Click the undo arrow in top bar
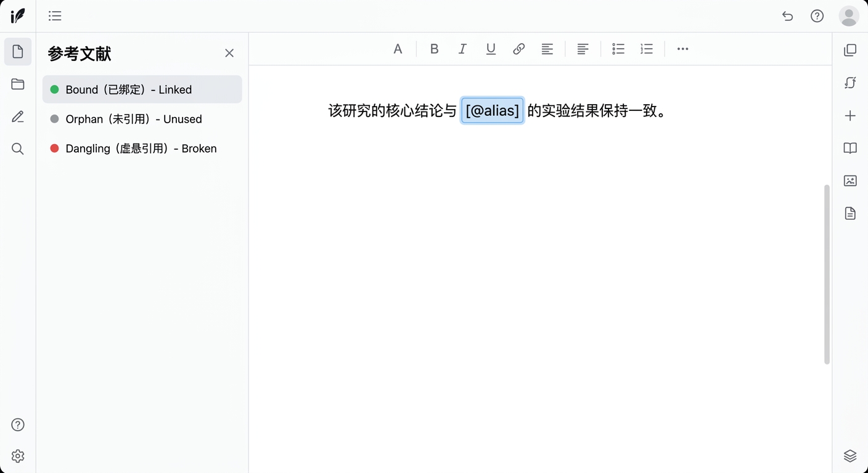This screenshot has height=473, width=868. click(x=787, y=16)
